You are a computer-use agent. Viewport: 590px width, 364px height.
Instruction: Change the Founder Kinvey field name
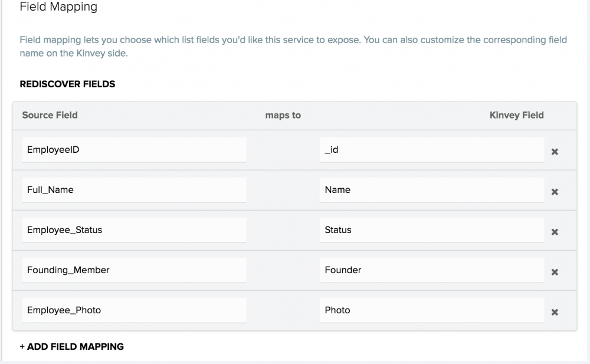pos(431,270)
